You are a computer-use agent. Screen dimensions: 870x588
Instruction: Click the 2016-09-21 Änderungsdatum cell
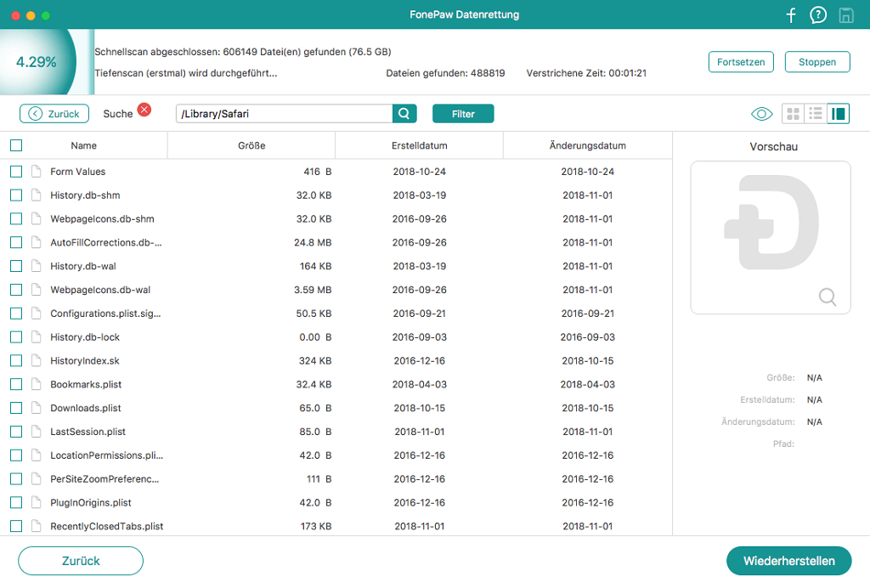click(588, 314)
